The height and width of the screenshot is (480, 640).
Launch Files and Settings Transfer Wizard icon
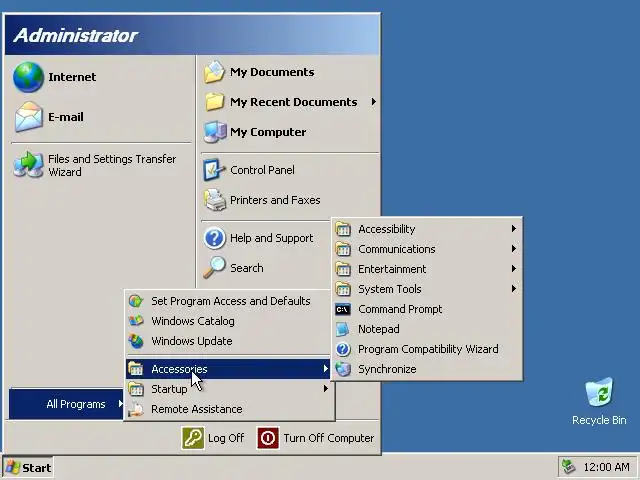pyautogui.click(x=28, y=164)
